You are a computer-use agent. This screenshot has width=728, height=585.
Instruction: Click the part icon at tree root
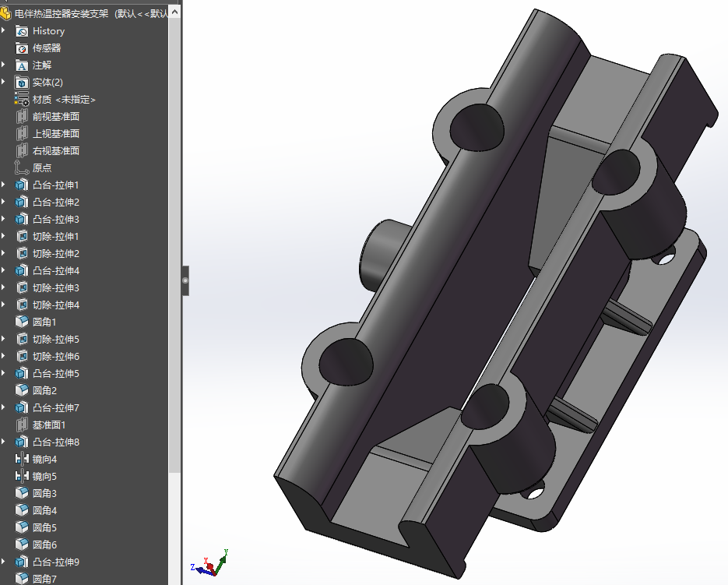5,13
